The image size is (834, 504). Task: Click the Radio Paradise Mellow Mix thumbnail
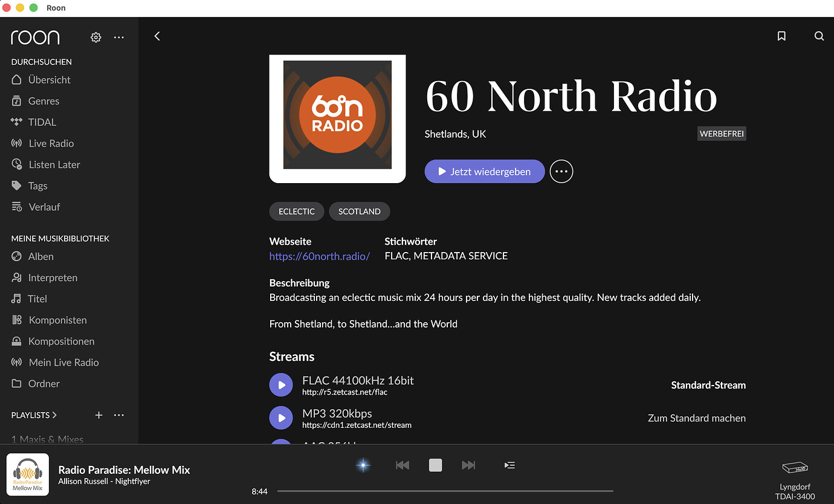tap(28, 475)
